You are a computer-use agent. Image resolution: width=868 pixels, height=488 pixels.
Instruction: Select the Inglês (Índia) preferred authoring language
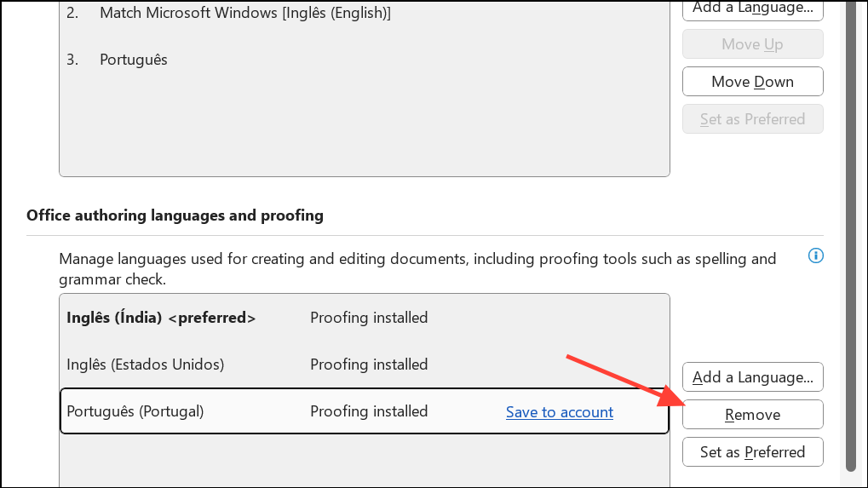[x=161, y=318]
